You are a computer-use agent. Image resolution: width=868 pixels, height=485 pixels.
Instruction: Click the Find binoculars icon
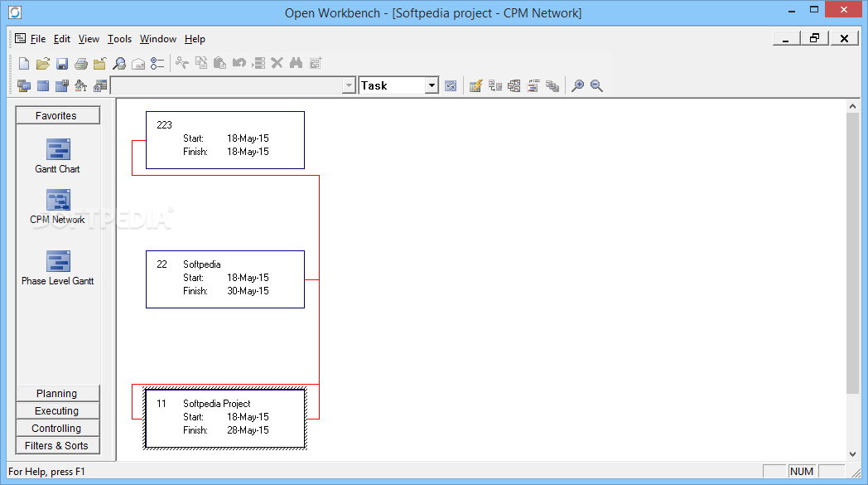(297, 63)
